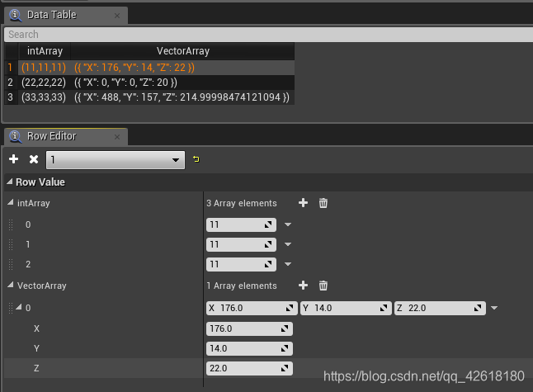Click drag handle of intArray element 0
Image resolution: width=533 pixels, height=392 pixels.
(11, 224)
